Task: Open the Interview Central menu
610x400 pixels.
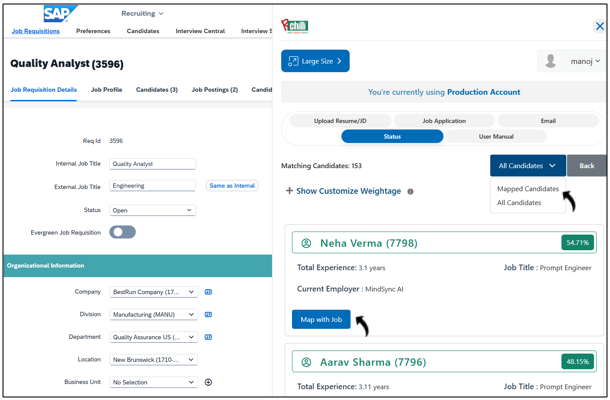Action: point(200,31)
